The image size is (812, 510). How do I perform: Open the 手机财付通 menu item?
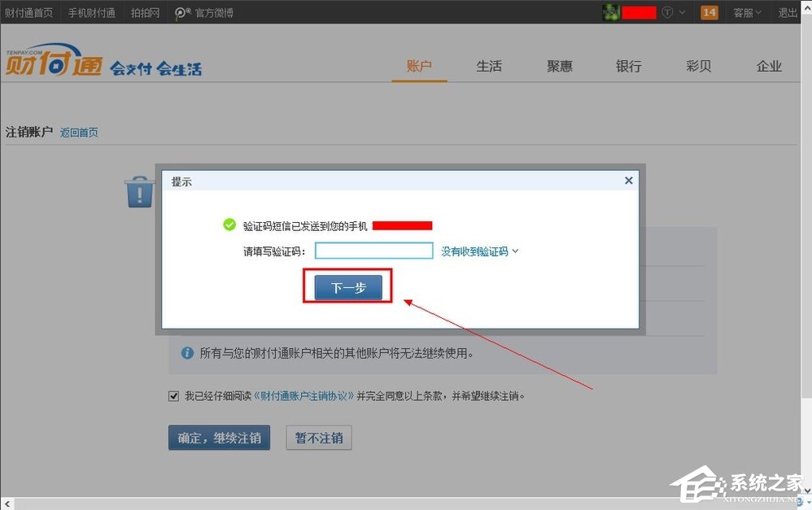tap(90, 12)
